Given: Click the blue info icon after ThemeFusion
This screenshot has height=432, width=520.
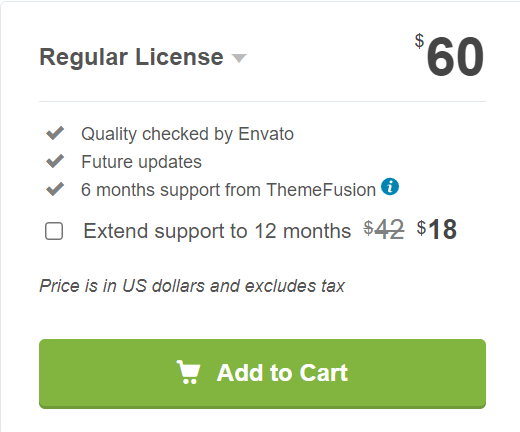Looking at the screenshot, I should coord(390,186).
